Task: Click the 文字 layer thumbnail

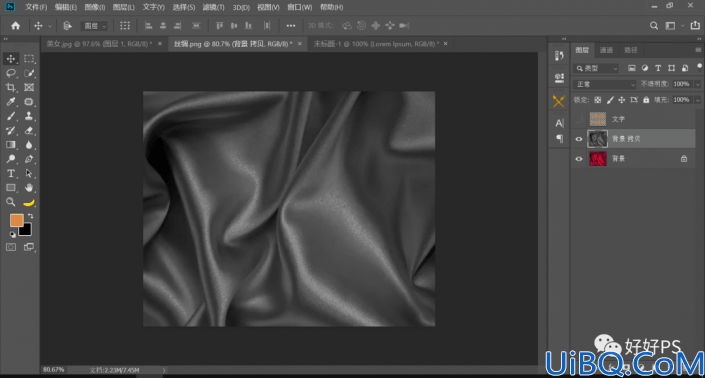Action: [x=598, y=119]
